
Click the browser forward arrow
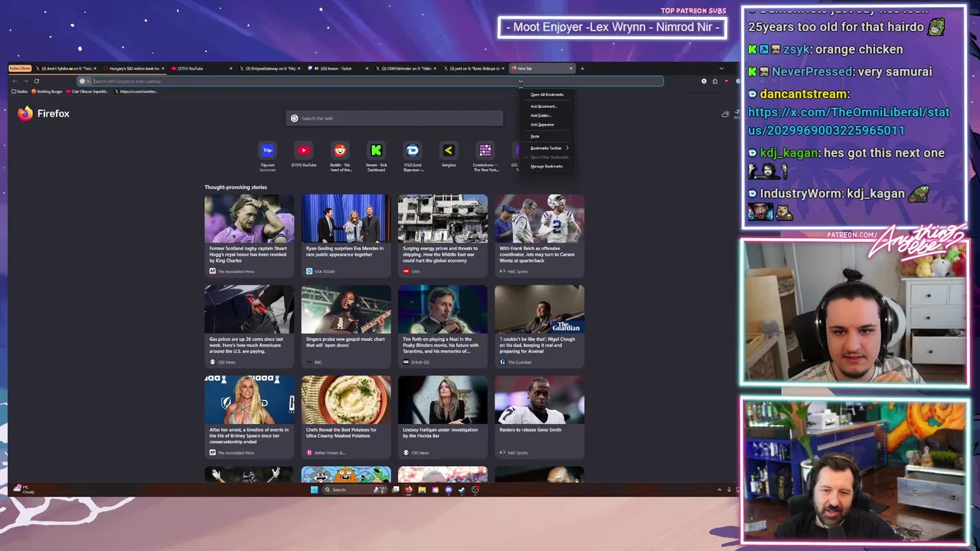[x=25, y=81]
